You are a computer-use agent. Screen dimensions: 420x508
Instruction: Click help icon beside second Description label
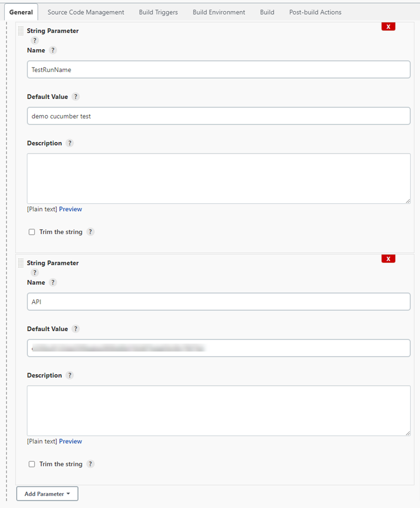[x=70, y=375]
